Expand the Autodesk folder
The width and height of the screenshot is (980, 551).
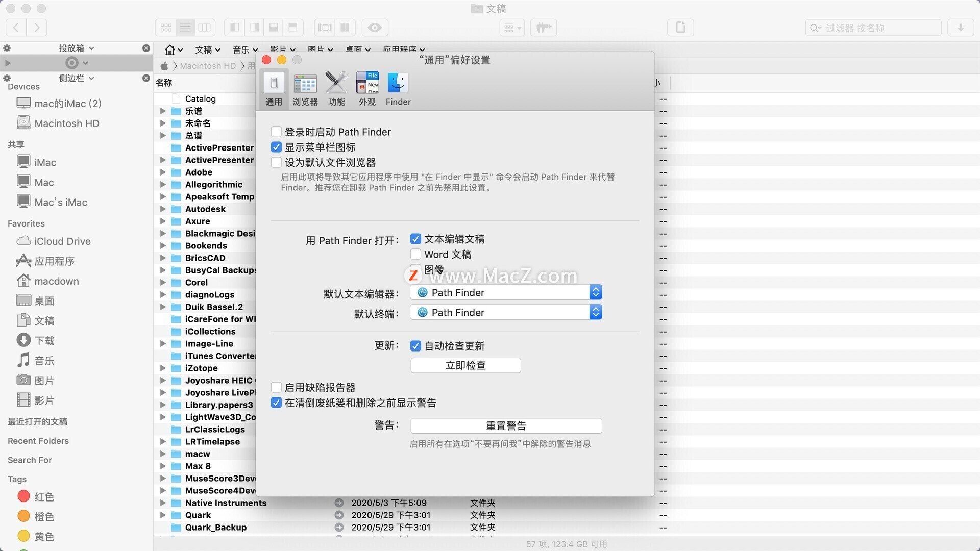(163, 209)
